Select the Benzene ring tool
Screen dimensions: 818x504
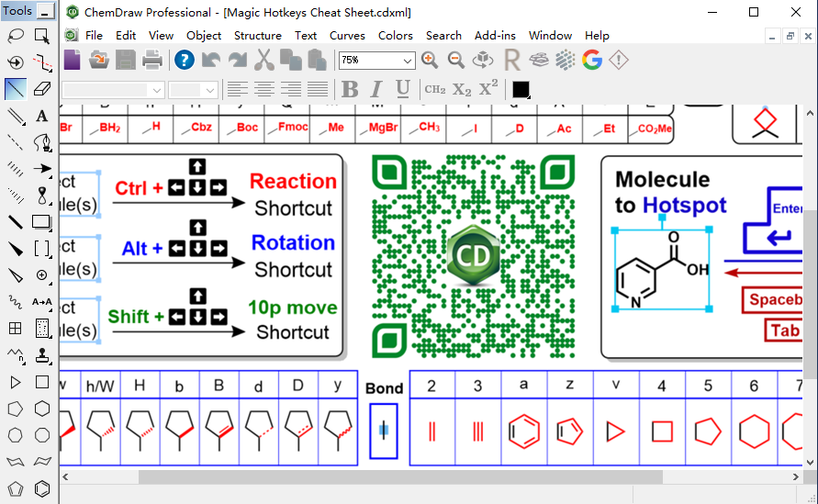(41, 489)
